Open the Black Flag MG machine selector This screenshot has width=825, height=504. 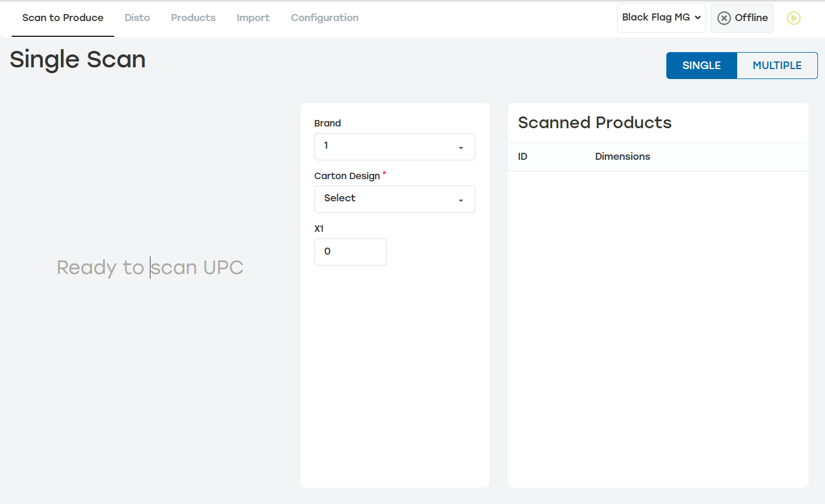656,18
